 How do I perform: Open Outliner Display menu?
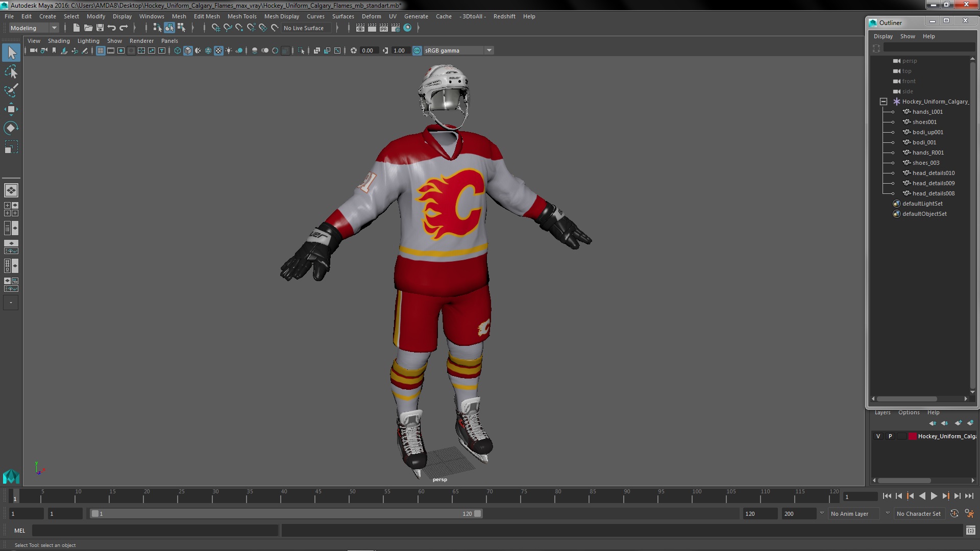tap(883, 36)
